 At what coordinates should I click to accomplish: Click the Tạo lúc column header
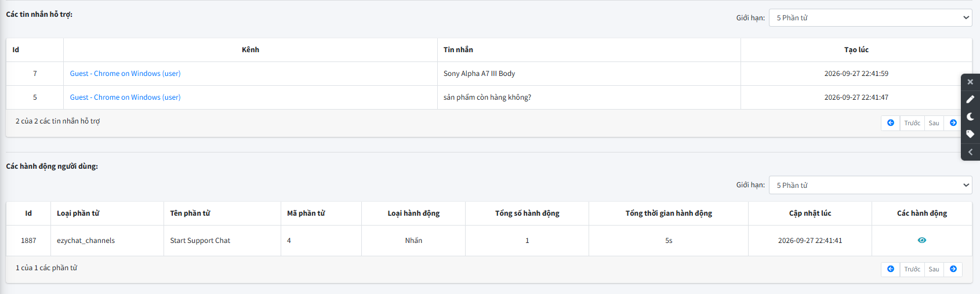tap(856, 50)
